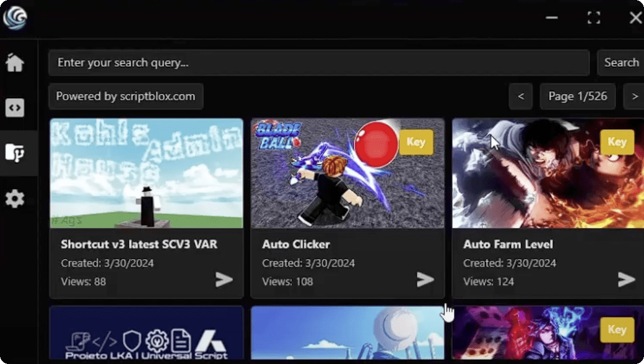The height and width of the screenshot is (364, 644).
Task: Run the Auto Farm Level script arrow
Action: [x=627, y=279]
